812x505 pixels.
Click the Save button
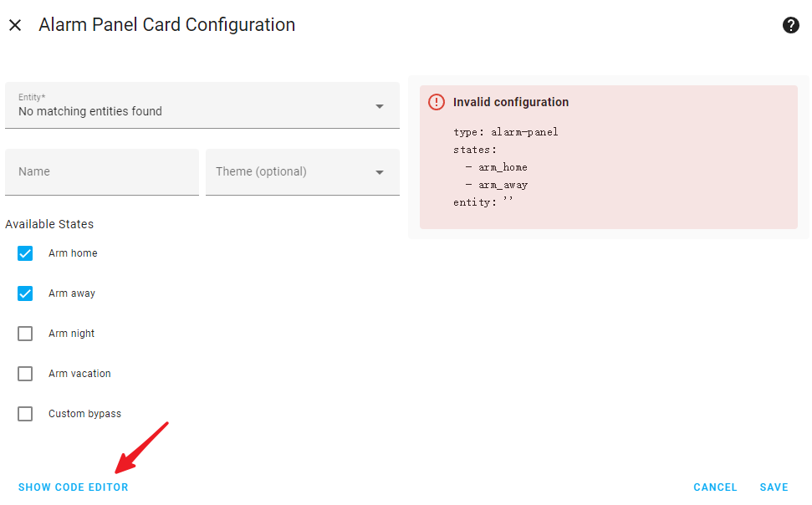point(774,487)
